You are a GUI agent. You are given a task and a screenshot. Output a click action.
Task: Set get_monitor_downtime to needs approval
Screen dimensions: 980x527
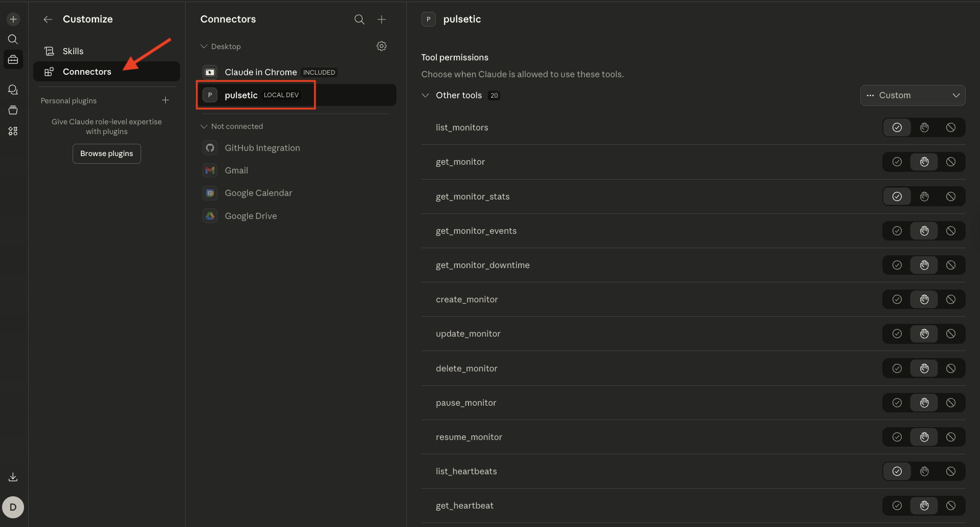(924, 265)
